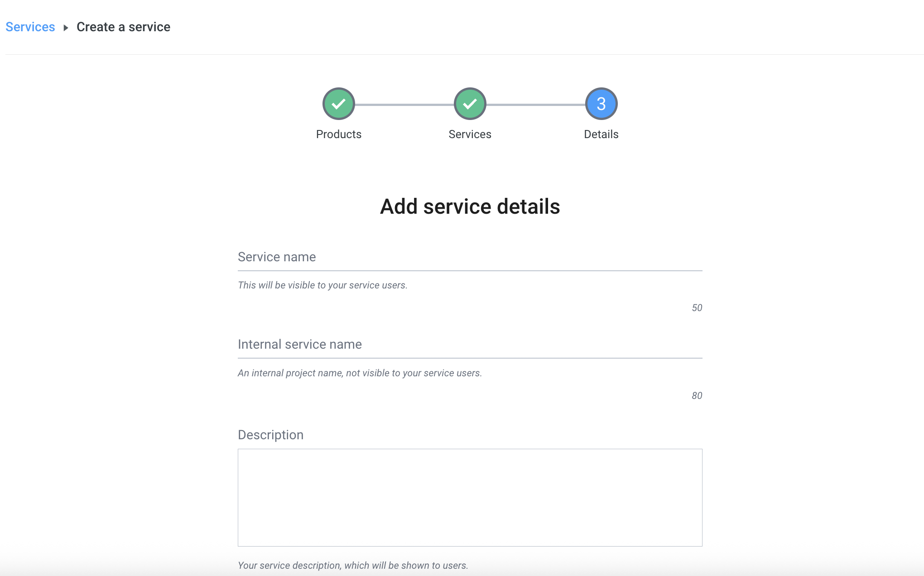Click the Create a service breadcrumb text
Screen dimensions: 924x576
click(x=123, y=27)
